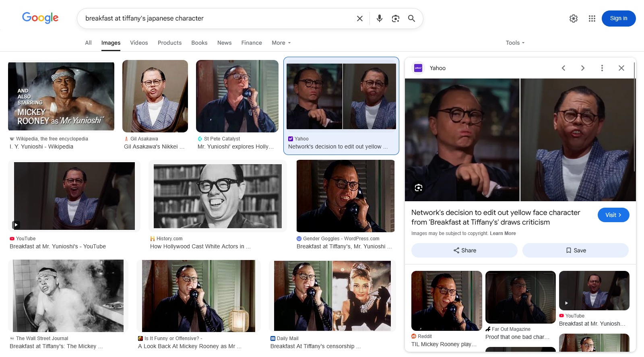
Task: Open the Gil Asakawa image thumbnail
Action: pyautogui.click(x=155, y=96)
